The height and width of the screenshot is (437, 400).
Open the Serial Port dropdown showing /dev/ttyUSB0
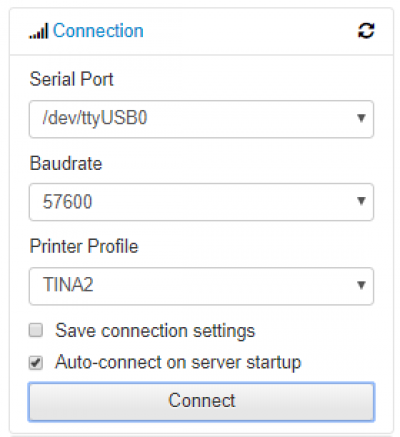click(x=201, y=119)
